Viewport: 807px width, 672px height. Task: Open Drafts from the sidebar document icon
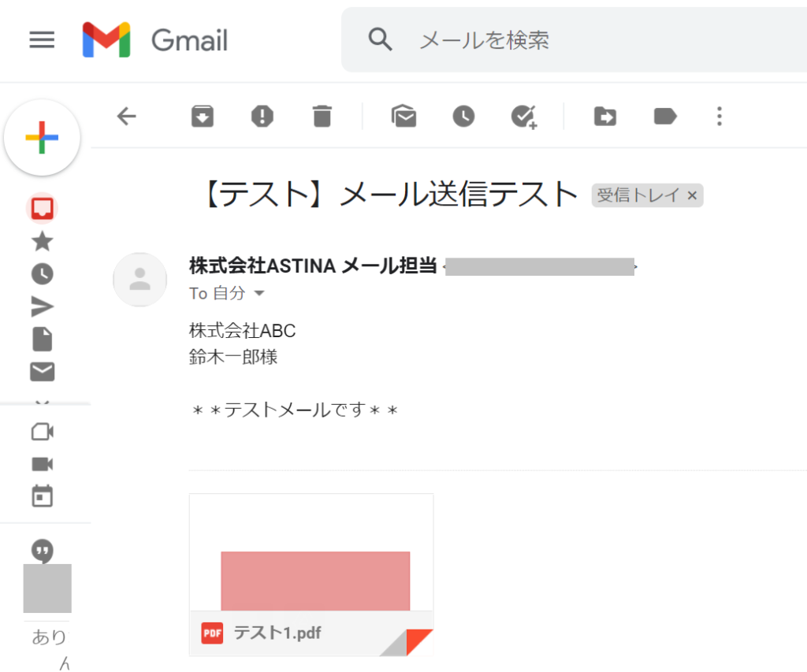[43, 339]
